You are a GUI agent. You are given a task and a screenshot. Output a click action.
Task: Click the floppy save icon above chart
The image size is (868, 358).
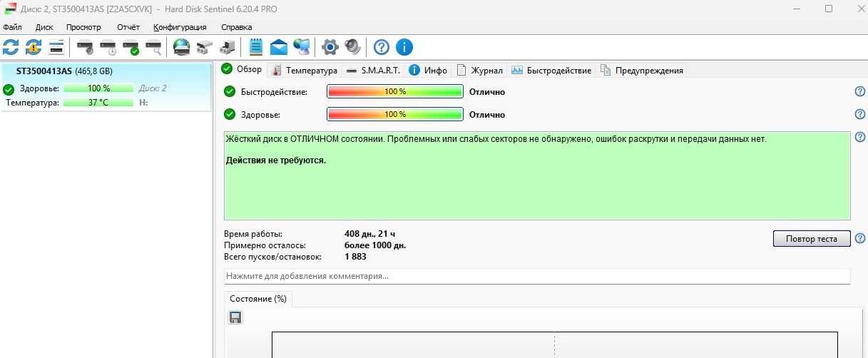click(235, 317)
